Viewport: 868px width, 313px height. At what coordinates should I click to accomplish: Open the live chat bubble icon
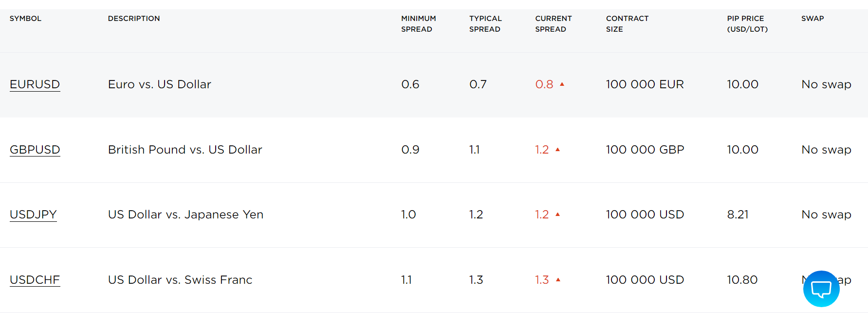pos(821,289)
